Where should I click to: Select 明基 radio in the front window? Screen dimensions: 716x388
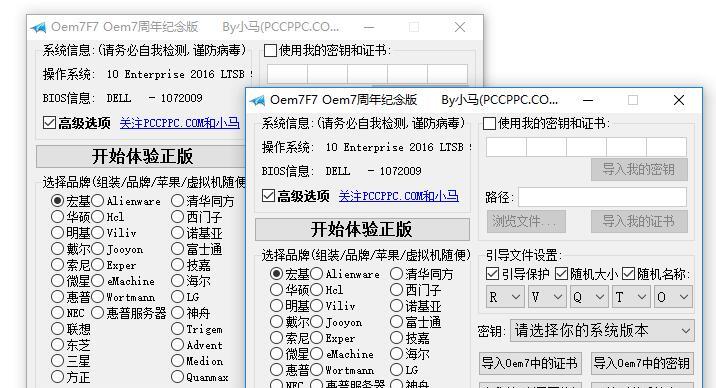(x=276, y=306)
